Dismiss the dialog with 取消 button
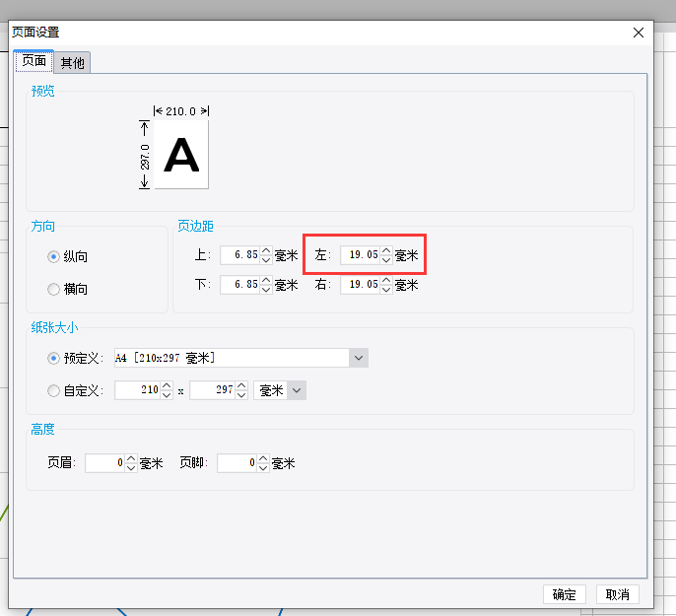Screen dimensions: 676x616 pos(617,595)
